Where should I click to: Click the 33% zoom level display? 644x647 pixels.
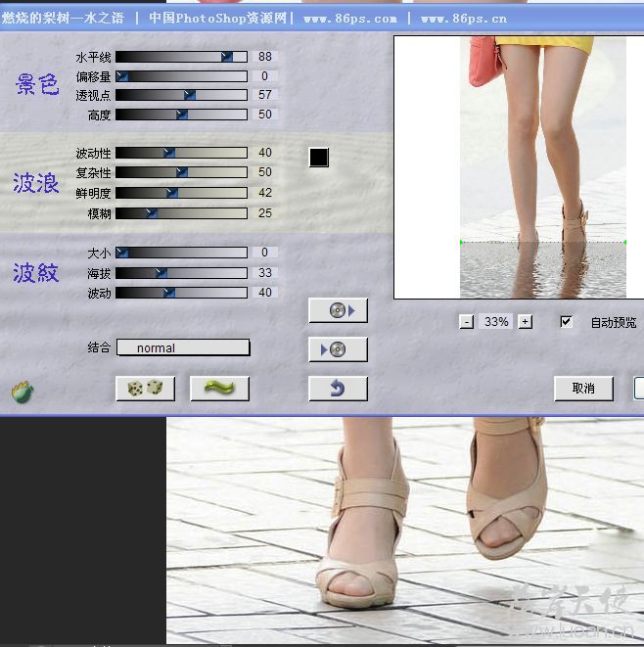496,322
